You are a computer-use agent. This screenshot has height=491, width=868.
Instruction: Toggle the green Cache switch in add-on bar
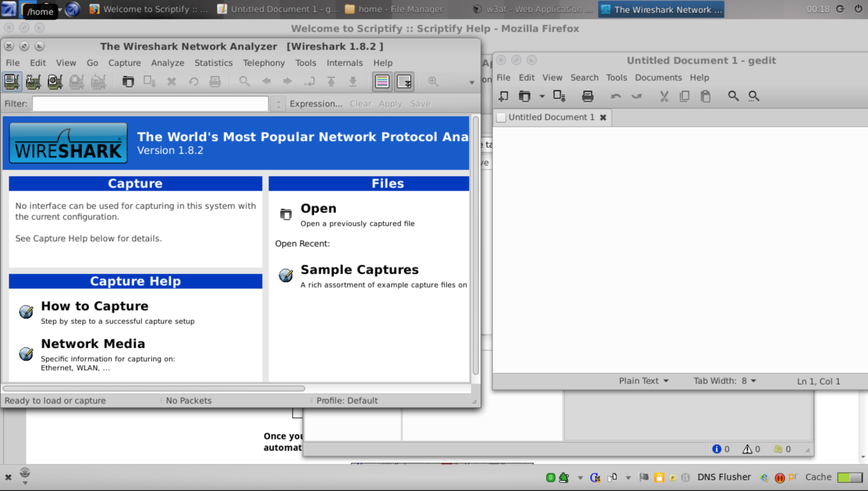[850, 477]
